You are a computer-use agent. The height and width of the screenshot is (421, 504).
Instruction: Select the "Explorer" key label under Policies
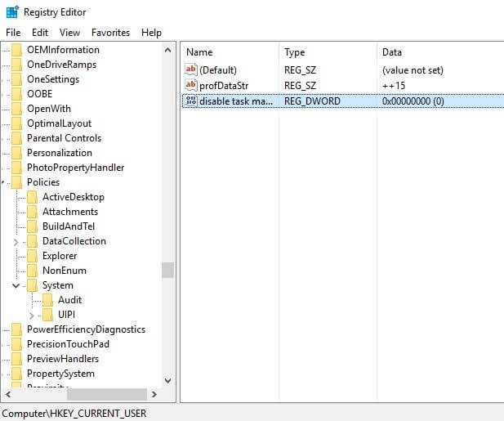pyautogui.click(x=60, y=256)
